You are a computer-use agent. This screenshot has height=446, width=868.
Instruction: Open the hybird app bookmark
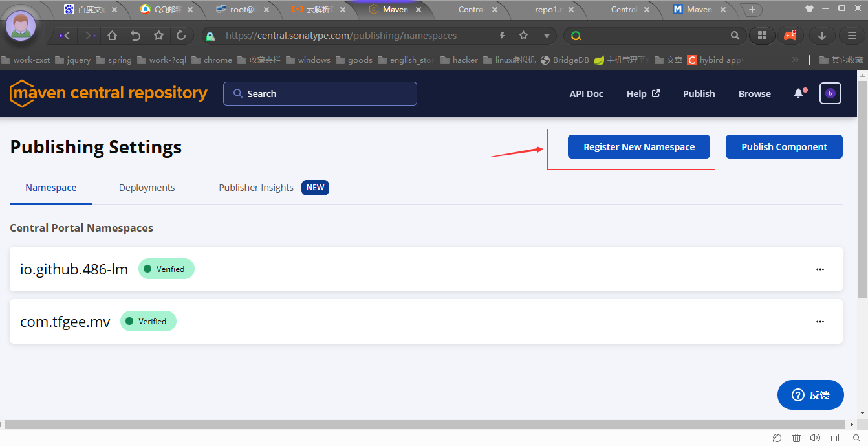[715, 60]
